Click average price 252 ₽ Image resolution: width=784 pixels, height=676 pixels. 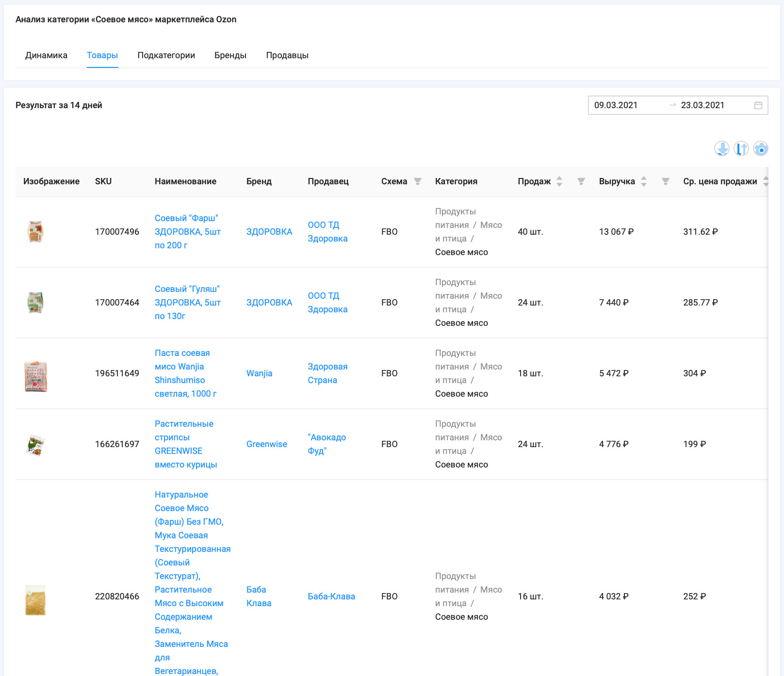click(695, 596)
